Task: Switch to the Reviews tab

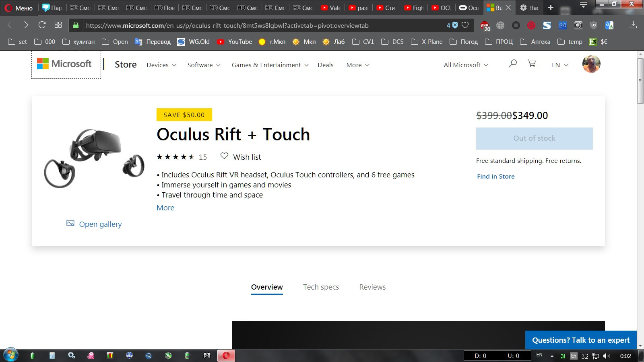Action: click(x=372, y=287)
